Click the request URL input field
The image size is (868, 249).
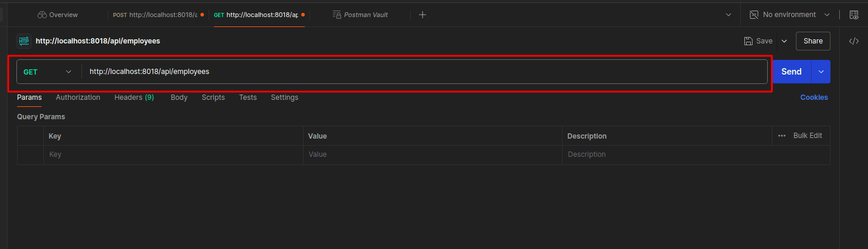point(425,72)
